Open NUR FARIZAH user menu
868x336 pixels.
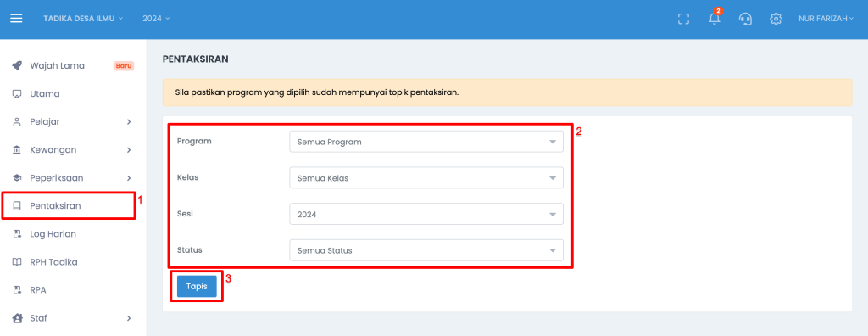[x=826, y=19]
